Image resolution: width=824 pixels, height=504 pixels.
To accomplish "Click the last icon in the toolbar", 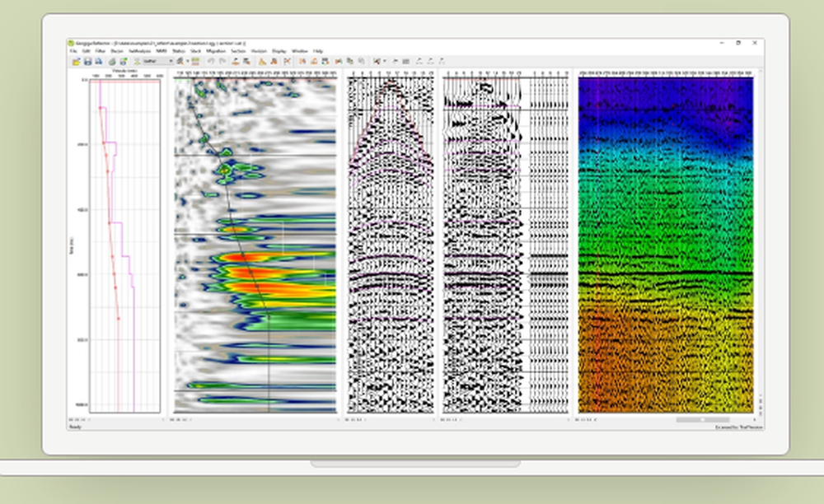I will [x=442, y=62].
